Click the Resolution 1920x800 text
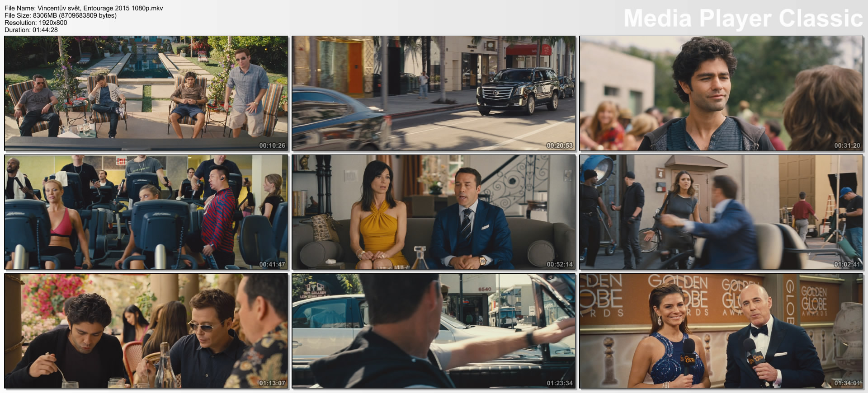Viewport: 868px width, 393px height. (x=36, y=23)
